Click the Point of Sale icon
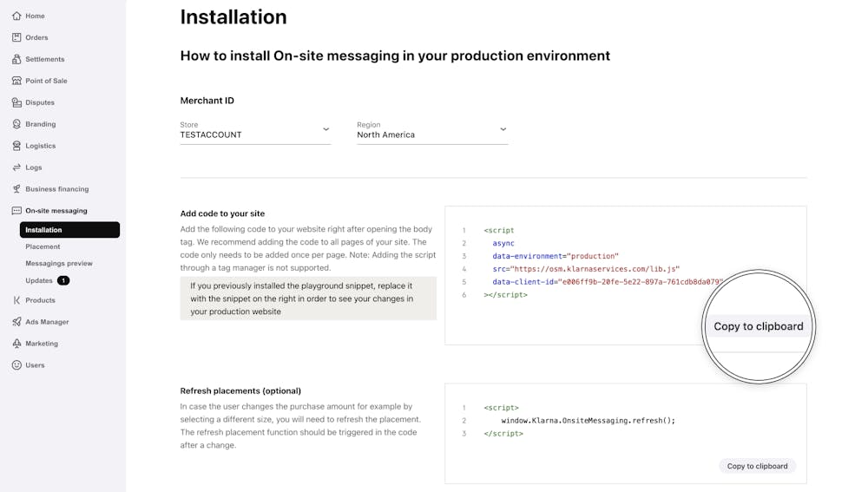The image size is (868, 492). [16, 81]
